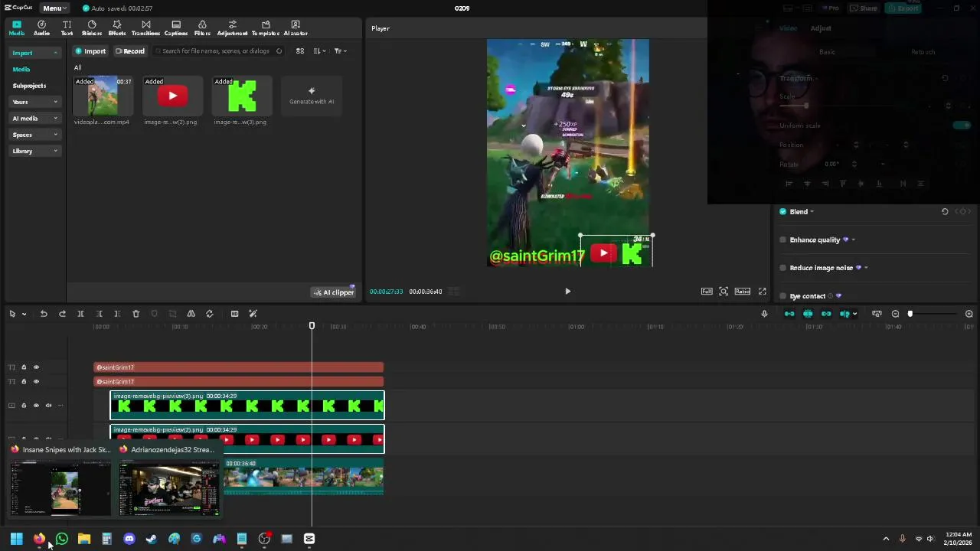Reset the Blend settings
Image resolution: width=980 pixels, height=551 pixels.
pos(945,212)
